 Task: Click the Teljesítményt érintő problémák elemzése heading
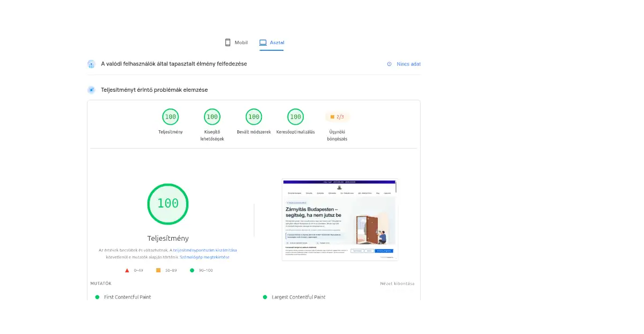pos(155,90)
